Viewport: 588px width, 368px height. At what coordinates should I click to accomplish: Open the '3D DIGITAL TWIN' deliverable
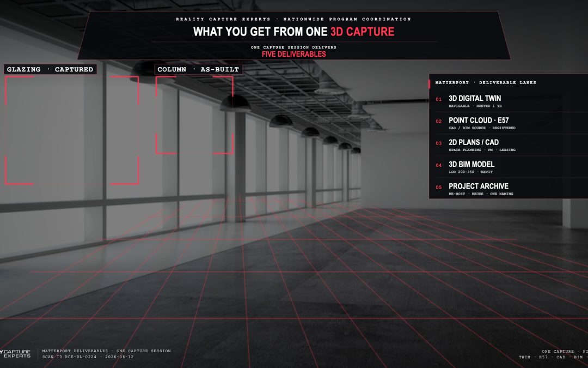(475, 98)
